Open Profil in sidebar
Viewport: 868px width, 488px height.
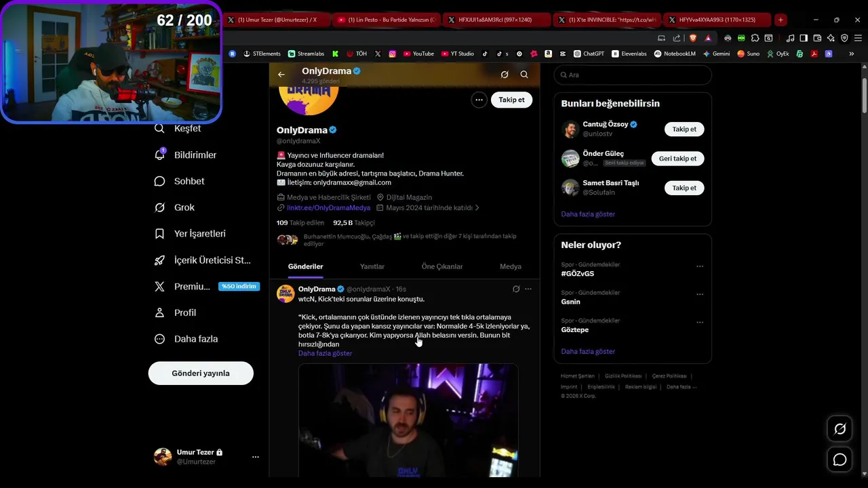(x=175, y=312)
